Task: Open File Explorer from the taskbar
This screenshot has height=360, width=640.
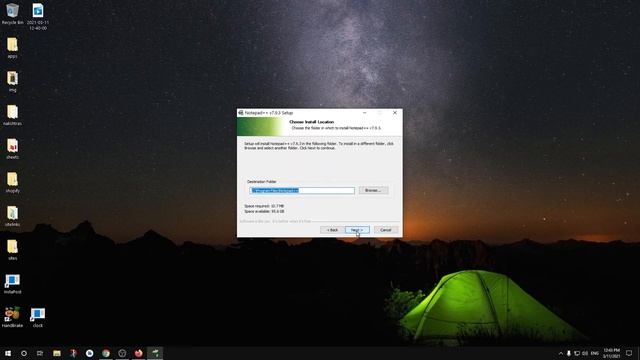Action: click(x=57, y=353)
